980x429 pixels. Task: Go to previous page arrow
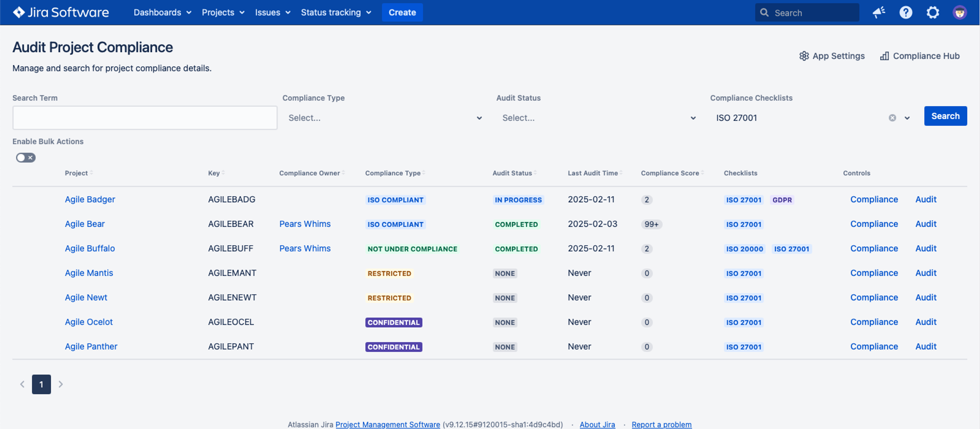point(22,384)
